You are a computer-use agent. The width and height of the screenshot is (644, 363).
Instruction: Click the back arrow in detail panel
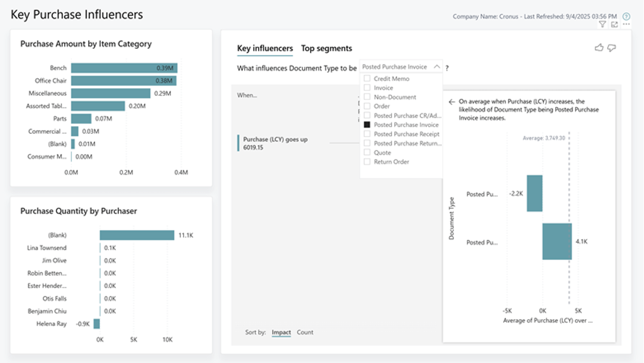452,102
